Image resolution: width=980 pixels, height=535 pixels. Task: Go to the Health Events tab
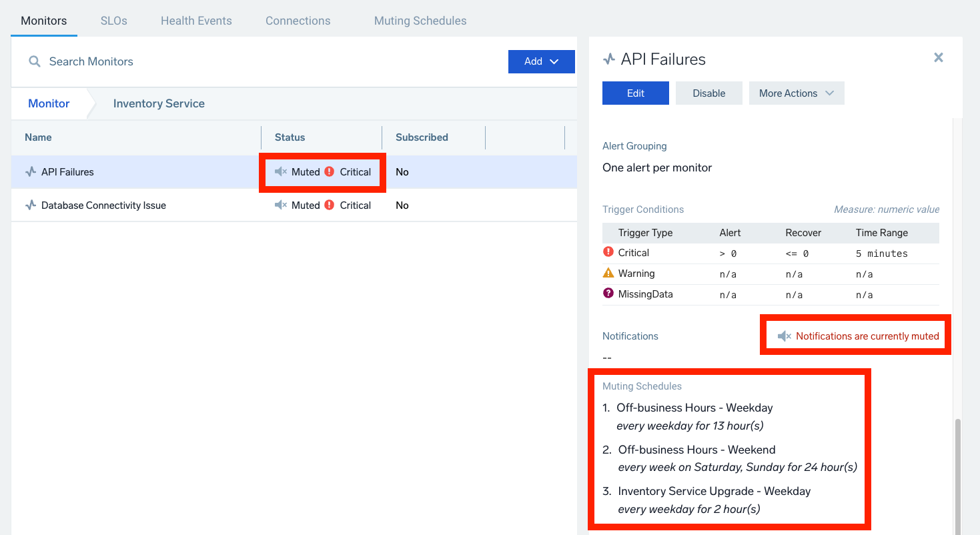tap(196, 21)
